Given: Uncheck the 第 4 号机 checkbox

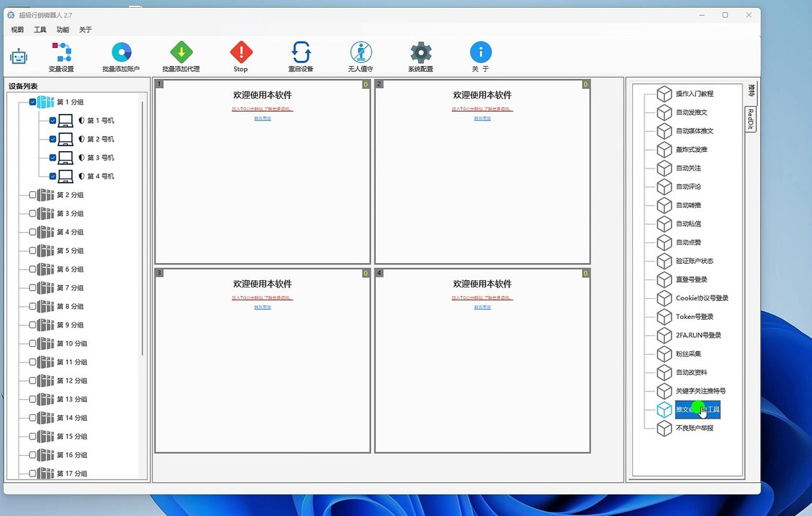Looking at the screenshot, I should pos(53,176).
